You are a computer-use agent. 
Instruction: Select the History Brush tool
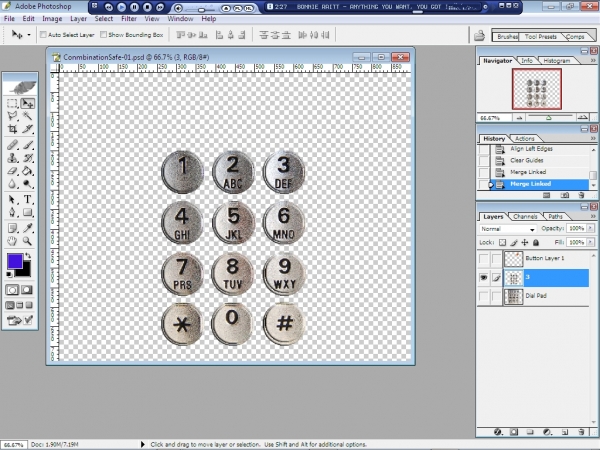[x=27, y=158]
